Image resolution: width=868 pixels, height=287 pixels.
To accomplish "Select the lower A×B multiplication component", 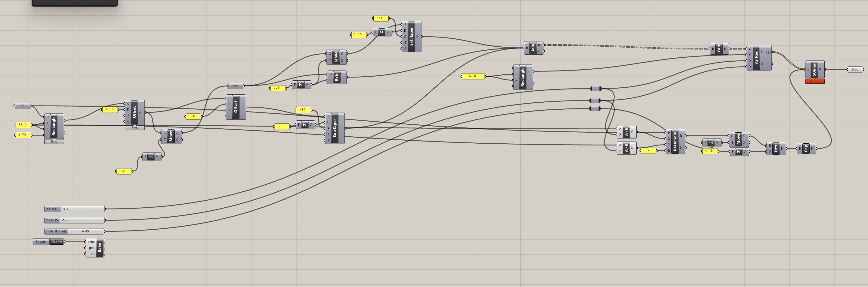I will coord(626,148).
